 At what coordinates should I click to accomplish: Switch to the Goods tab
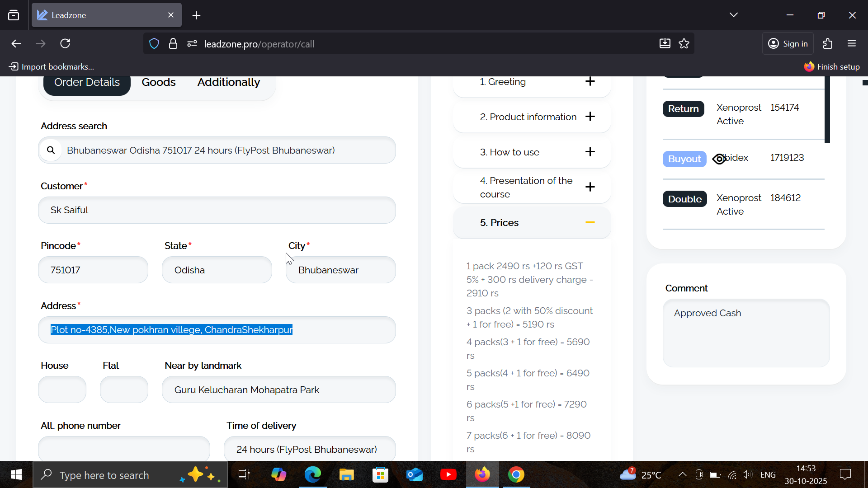tap(158, 82)
